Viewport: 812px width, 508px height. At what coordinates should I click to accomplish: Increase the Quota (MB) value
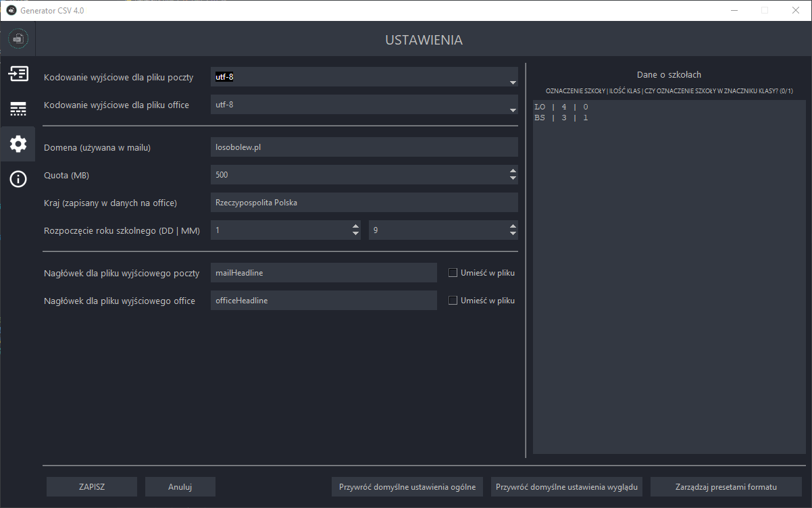[513, 171]
